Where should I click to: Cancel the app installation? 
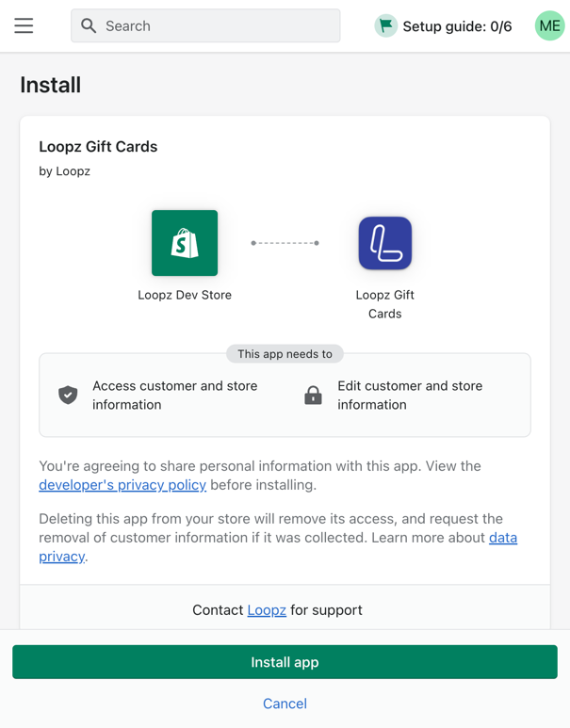(285, 704)
